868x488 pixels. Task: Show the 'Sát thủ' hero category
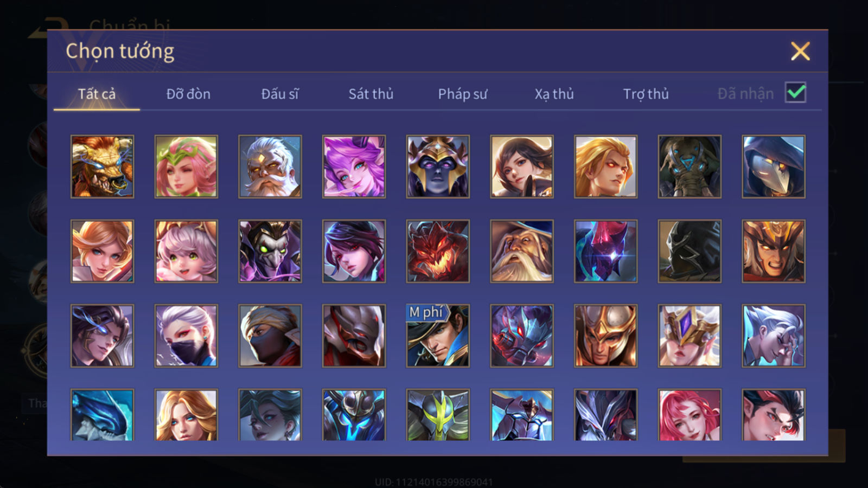pyautogui.click(x=371, y=94)
